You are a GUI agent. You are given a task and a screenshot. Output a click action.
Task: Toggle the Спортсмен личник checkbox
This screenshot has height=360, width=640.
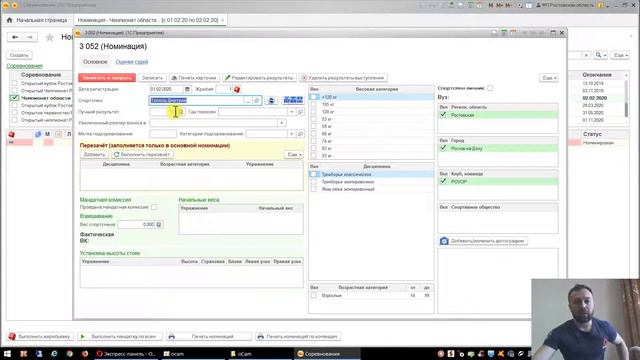point(490,88)
